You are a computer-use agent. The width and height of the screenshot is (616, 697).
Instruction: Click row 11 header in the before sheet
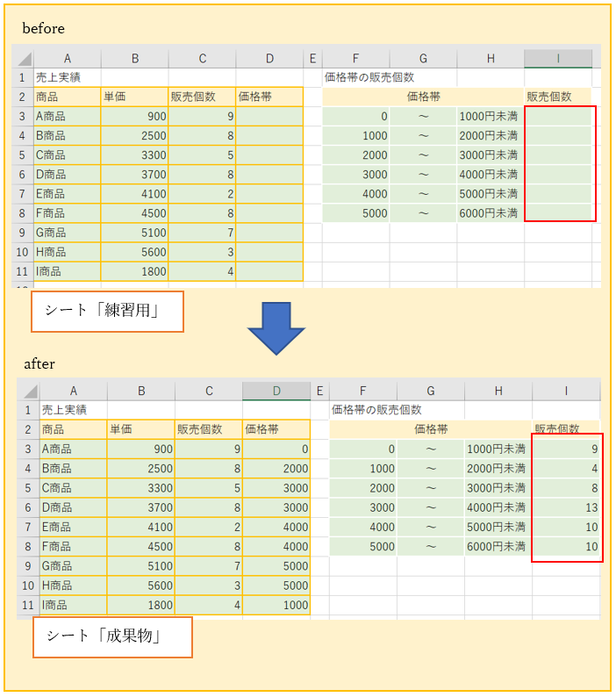point(23,271)
